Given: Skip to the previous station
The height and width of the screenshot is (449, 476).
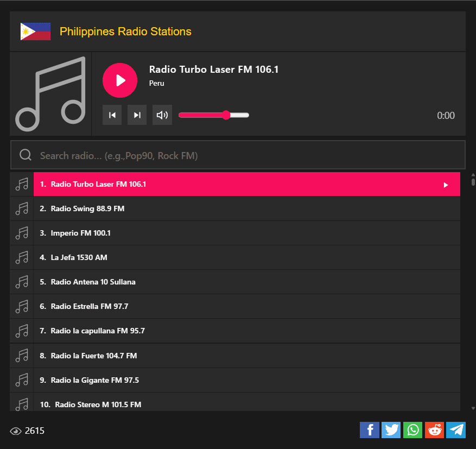Looking at the screenshot, I should pyautogui.click(x=112, y=115).
